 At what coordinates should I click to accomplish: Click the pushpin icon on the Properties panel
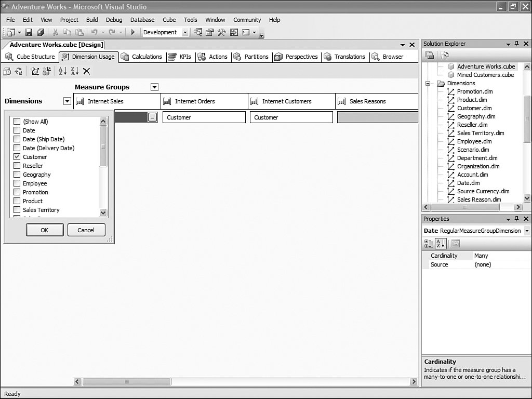pos(517,219)
